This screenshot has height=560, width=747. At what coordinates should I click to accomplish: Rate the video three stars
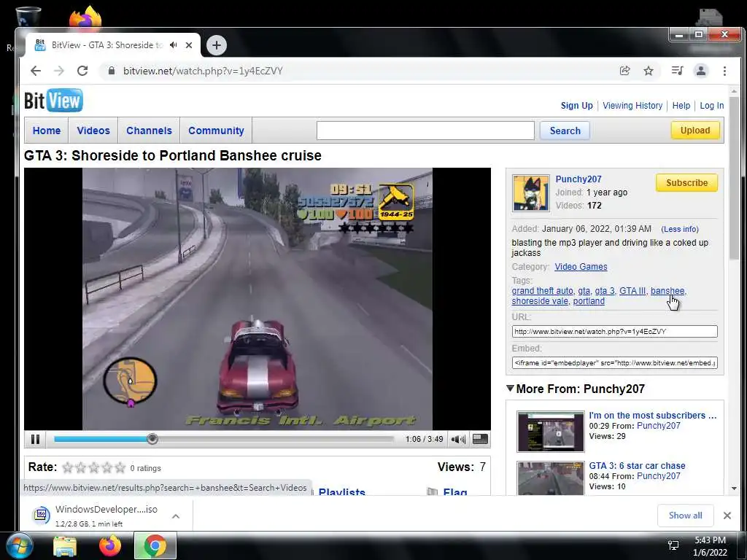[x=94, y=467]
